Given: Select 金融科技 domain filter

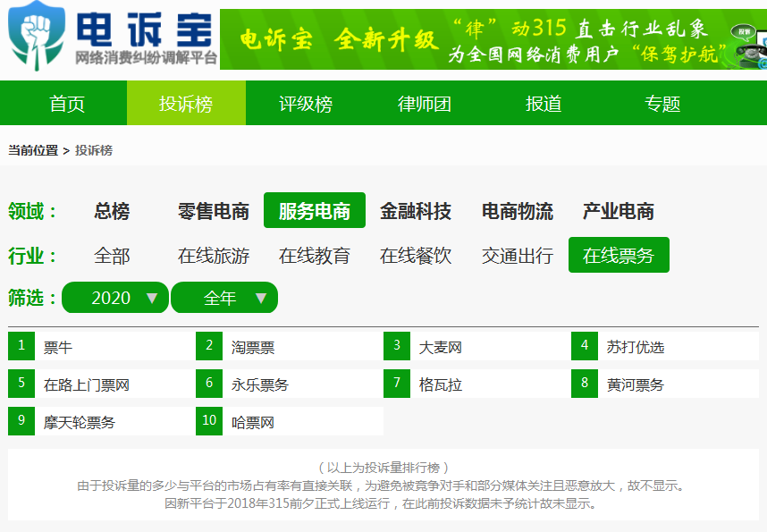Looking at the screenshot, I should [x=416, y=211].
